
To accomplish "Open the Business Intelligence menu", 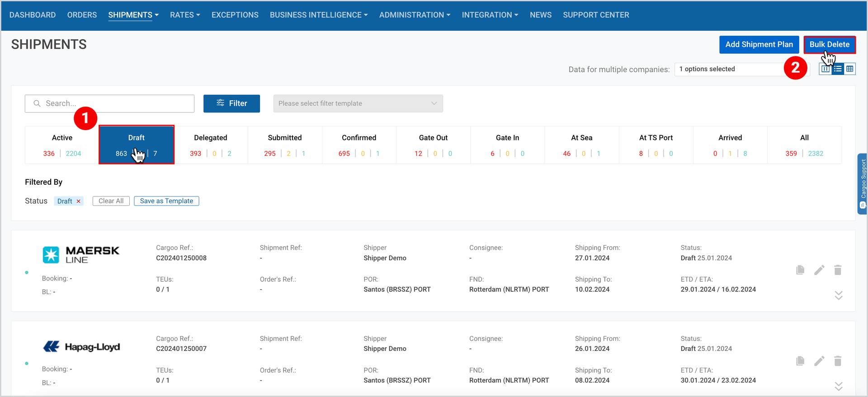I will [x=319, y=15].
